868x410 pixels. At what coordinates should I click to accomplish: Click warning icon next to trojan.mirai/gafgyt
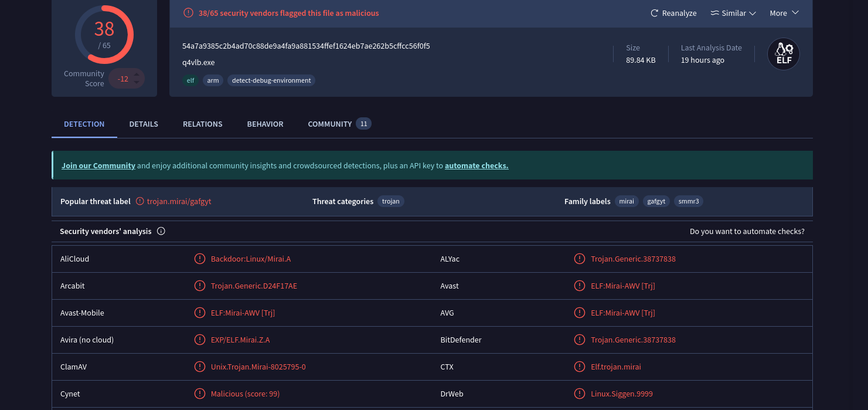[x=139, y=201]
